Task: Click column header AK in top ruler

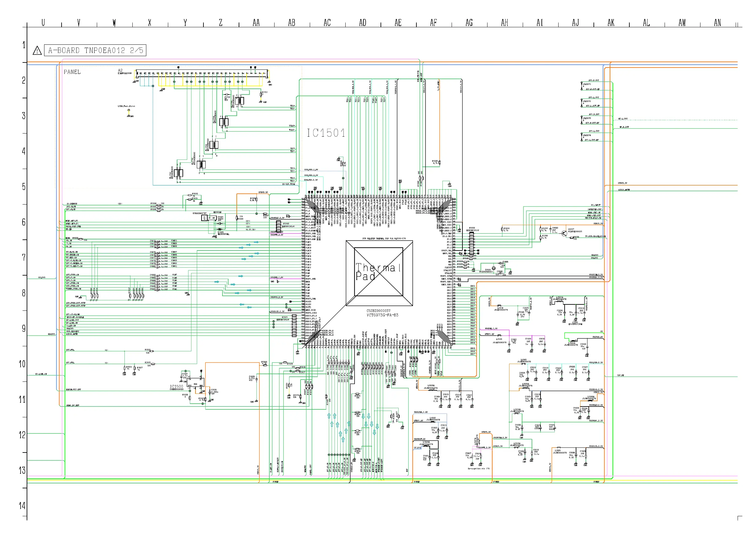Action: (611, 23)
